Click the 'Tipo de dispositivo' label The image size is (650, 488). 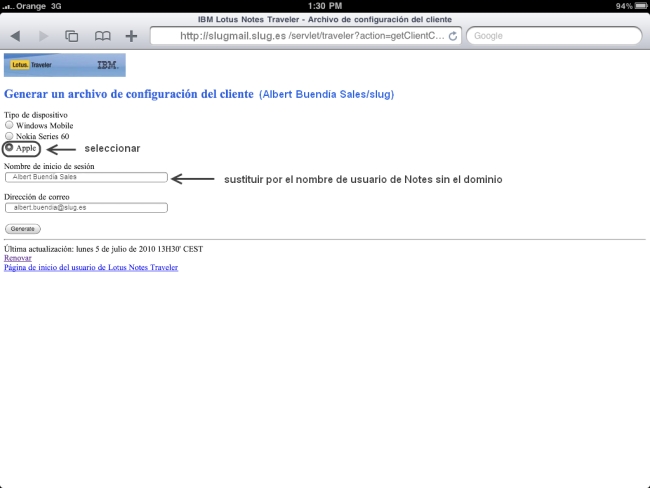(x=36, y=115)
